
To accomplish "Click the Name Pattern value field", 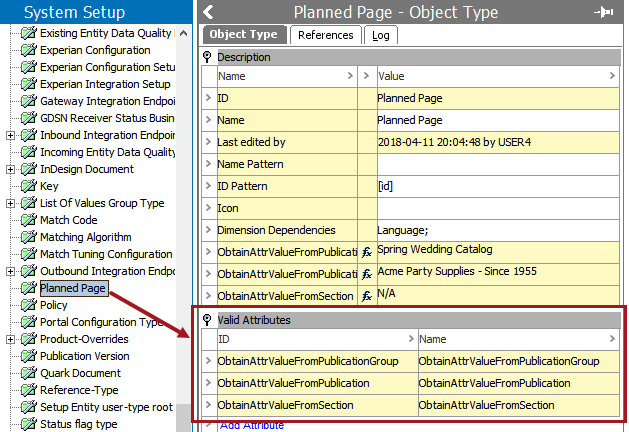I will [x=498, y=164].
